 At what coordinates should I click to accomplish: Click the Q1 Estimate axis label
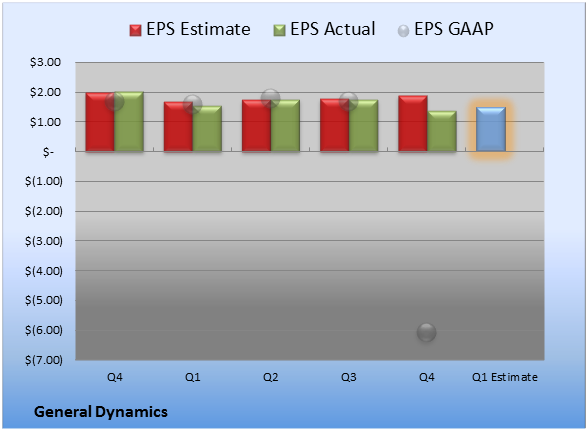(505, 377)
